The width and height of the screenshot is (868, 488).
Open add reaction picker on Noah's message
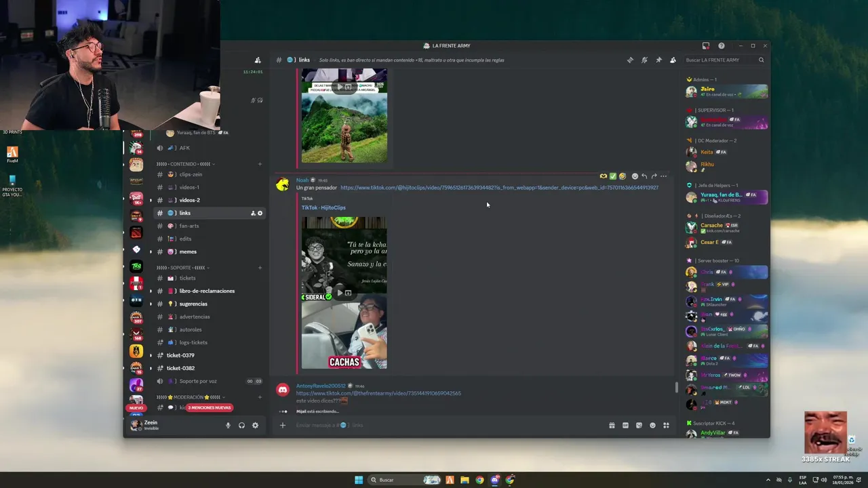[635, 176]
